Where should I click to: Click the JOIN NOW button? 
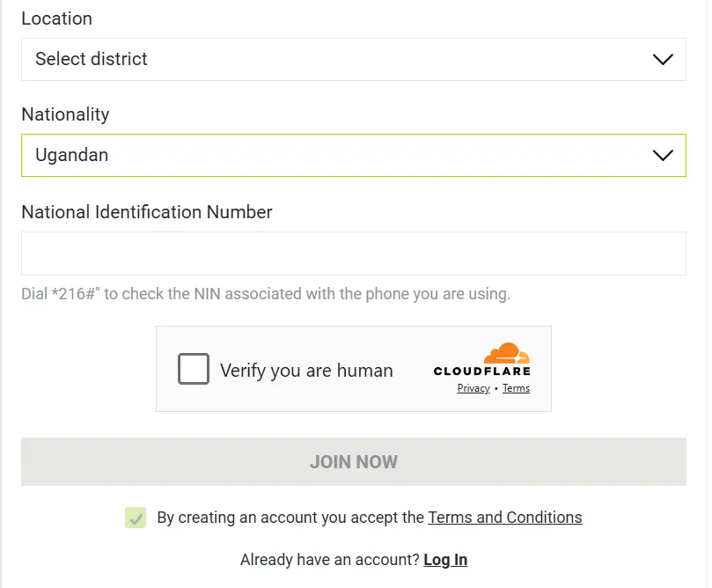click(x=353, y=462)
